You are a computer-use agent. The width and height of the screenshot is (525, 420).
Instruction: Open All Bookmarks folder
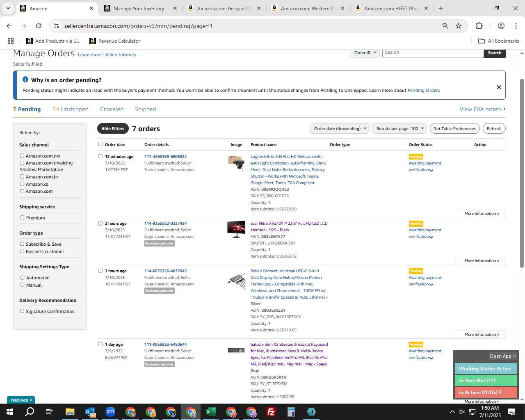coord(499,41)
